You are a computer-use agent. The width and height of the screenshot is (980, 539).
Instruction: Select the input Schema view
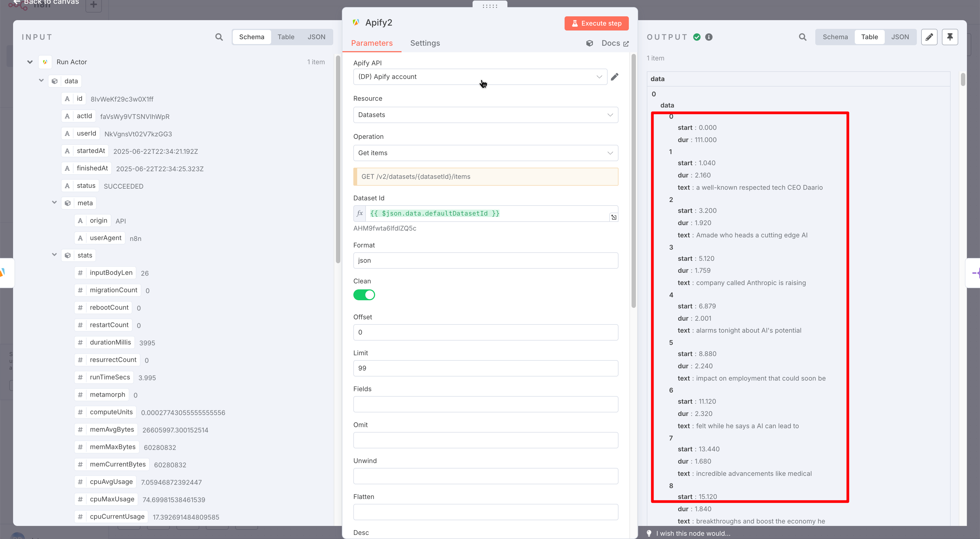point(252,37)
